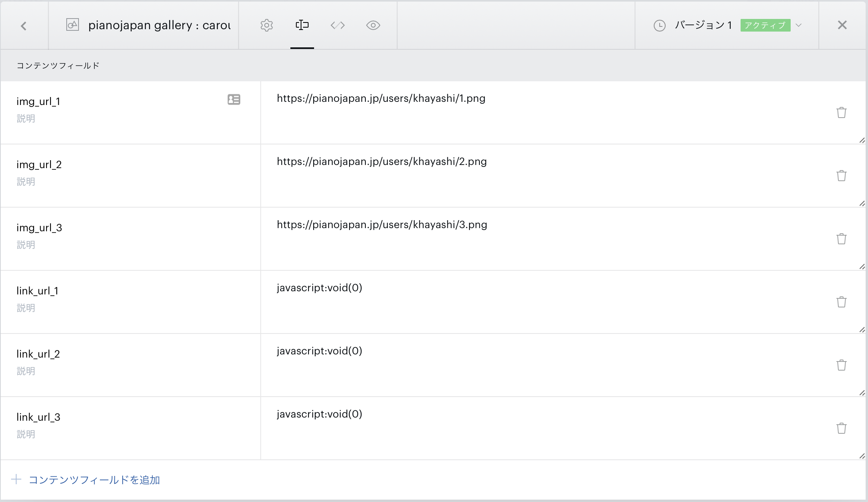This screenshot has height=502, width=868.
Task: Expand the version dropdown chevron
Action: click(x=799, y=25)
